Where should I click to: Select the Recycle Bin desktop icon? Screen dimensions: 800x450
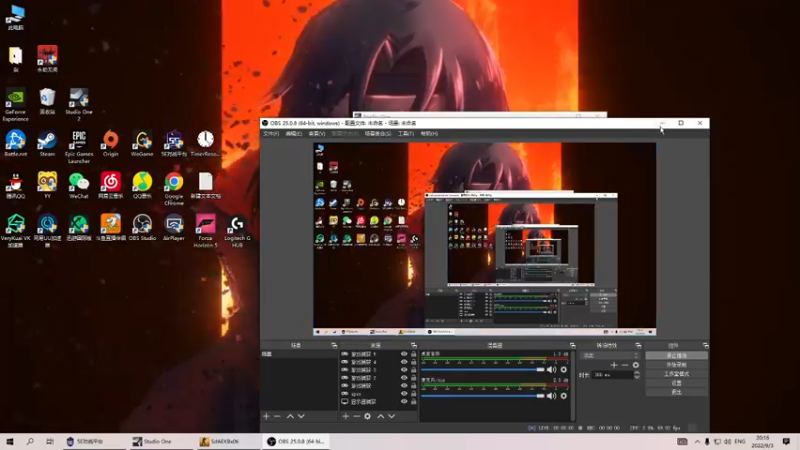point(47,102)
